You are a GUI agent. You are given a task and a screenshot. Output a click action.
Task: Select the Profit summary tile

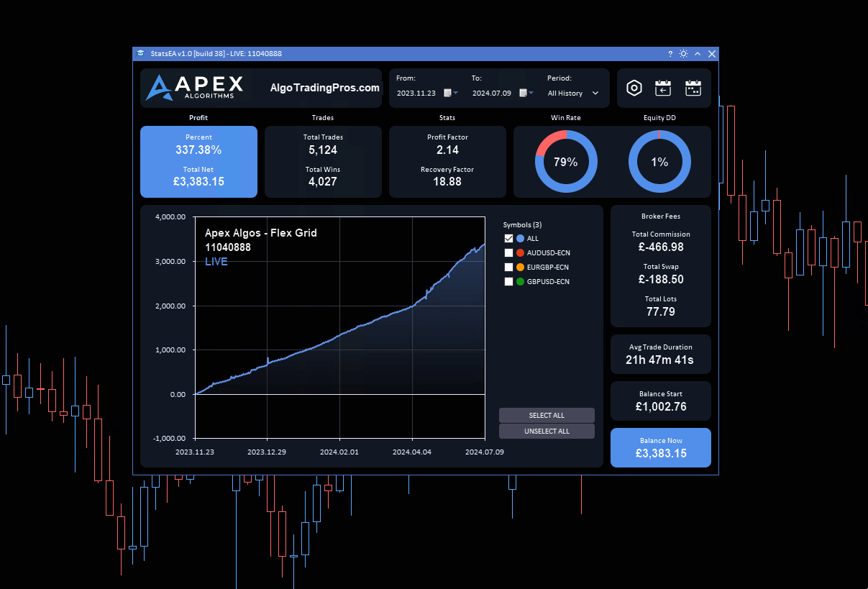coord(198,162)
